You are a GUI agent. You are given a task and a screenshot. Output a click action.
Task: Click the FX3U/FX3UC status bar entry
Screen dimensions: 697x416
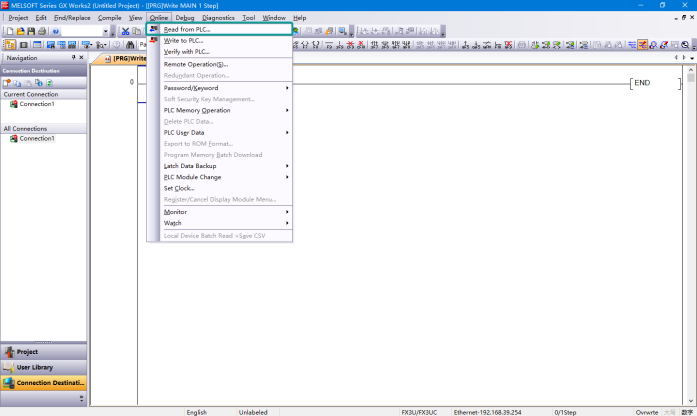pyautogui.click(x=419, y=412)
